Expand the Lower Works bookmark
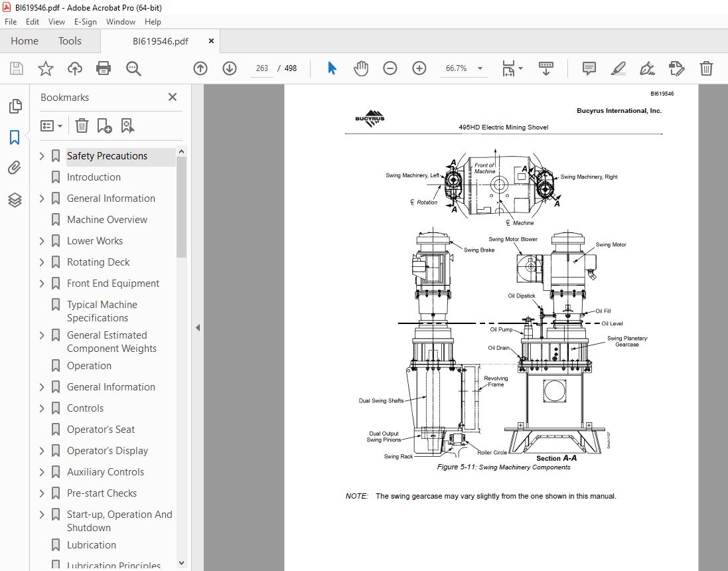Screen dimensions: 728x571 (42, 240)
